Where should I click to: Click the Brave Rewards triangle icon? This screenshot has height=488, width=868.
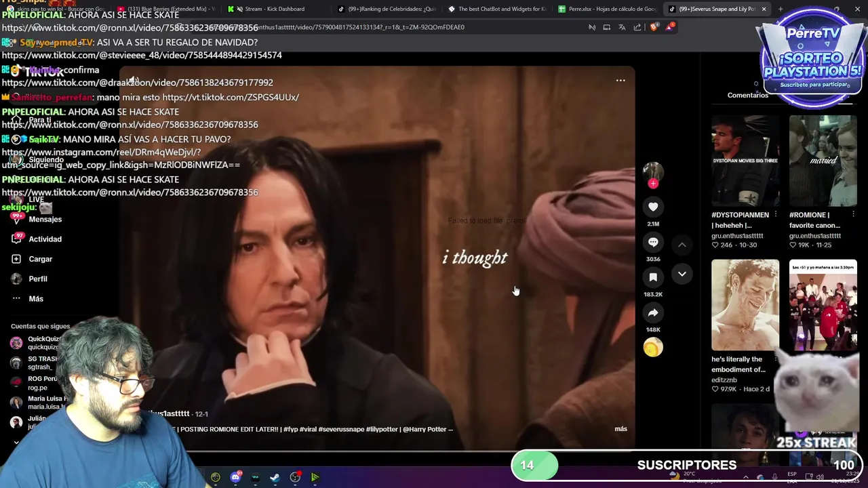pyautogui.click(x=670, y=27)
